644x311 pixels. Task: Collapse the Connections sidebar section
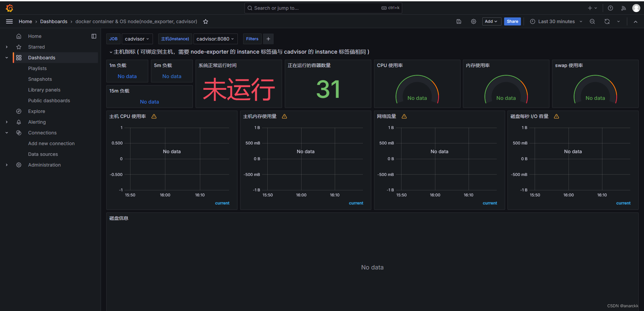click(7, 133)
